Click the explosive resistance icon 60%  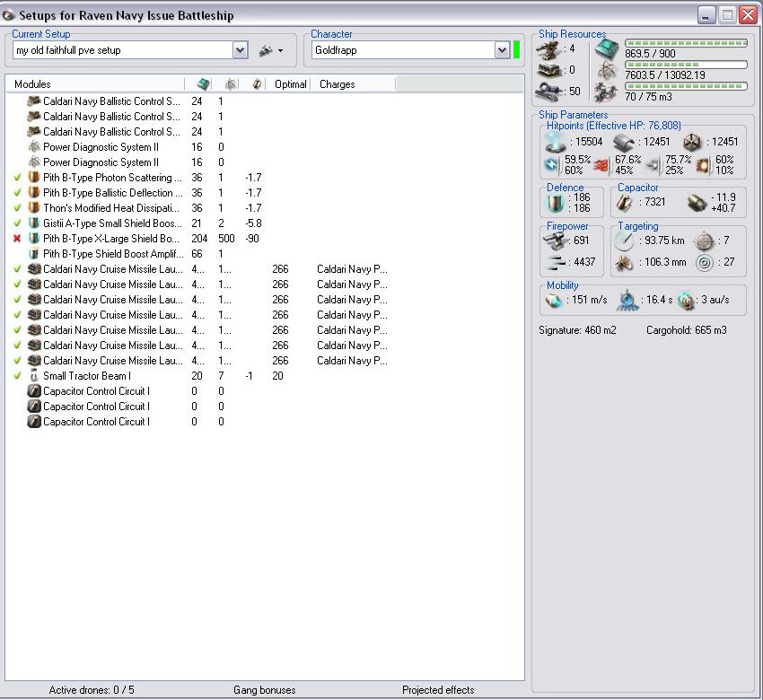pos(704,165)
